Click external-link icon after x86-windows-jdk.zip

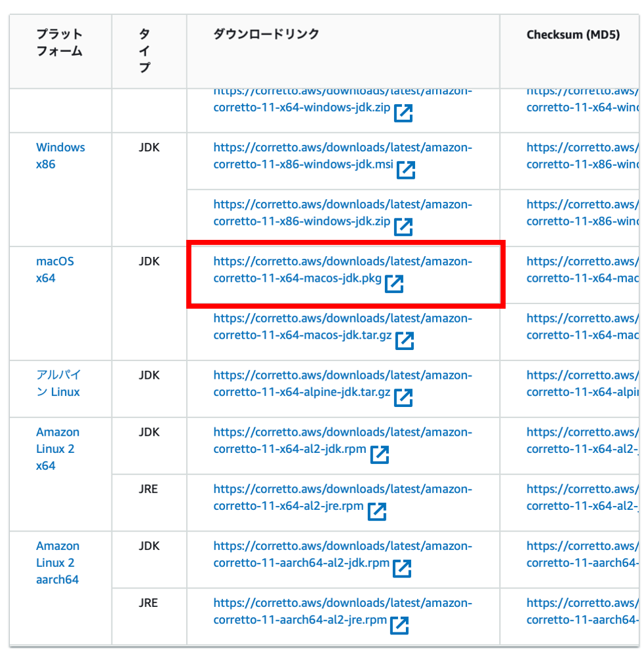tap(403, 227)
